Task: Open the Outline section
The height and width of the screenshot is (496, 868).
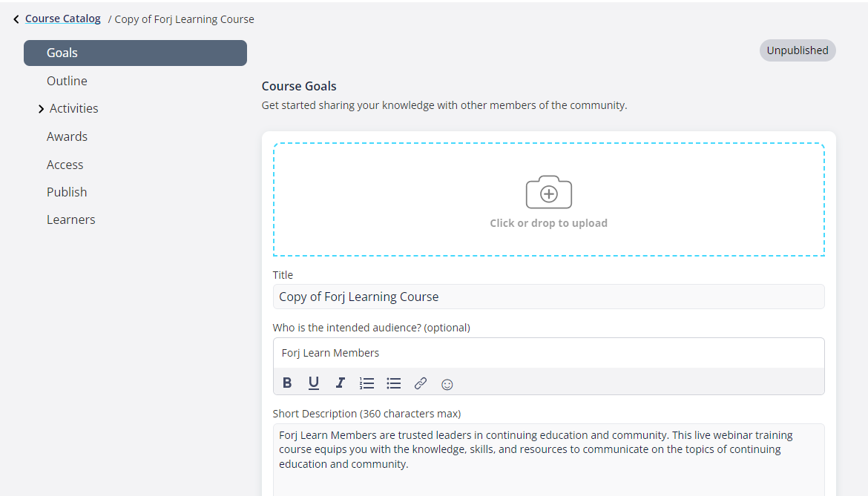Action: [x=67, y=81]
